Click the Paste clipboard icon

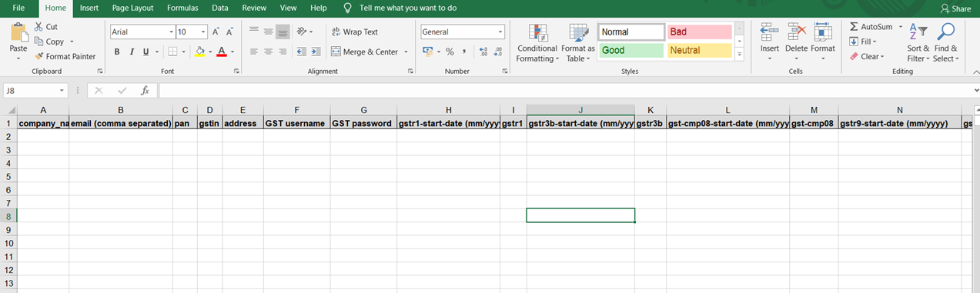click(x=18, y=32)
